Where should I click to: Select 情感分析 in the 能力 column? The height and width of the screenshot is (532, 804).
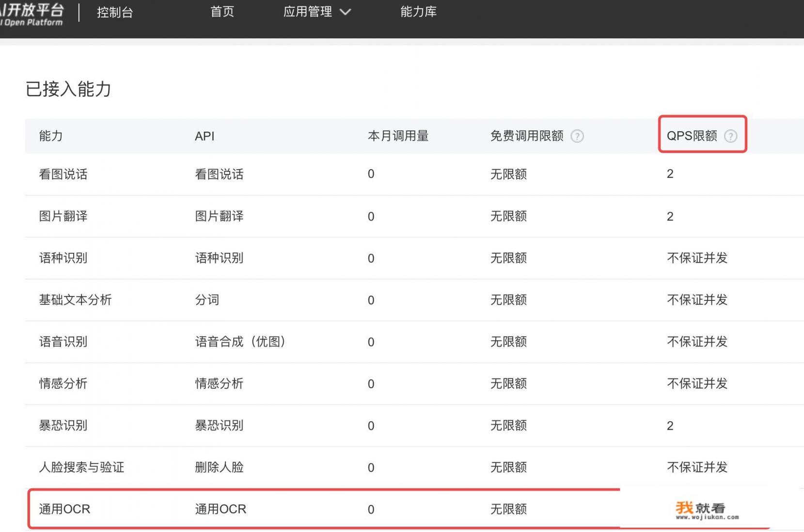63,384
